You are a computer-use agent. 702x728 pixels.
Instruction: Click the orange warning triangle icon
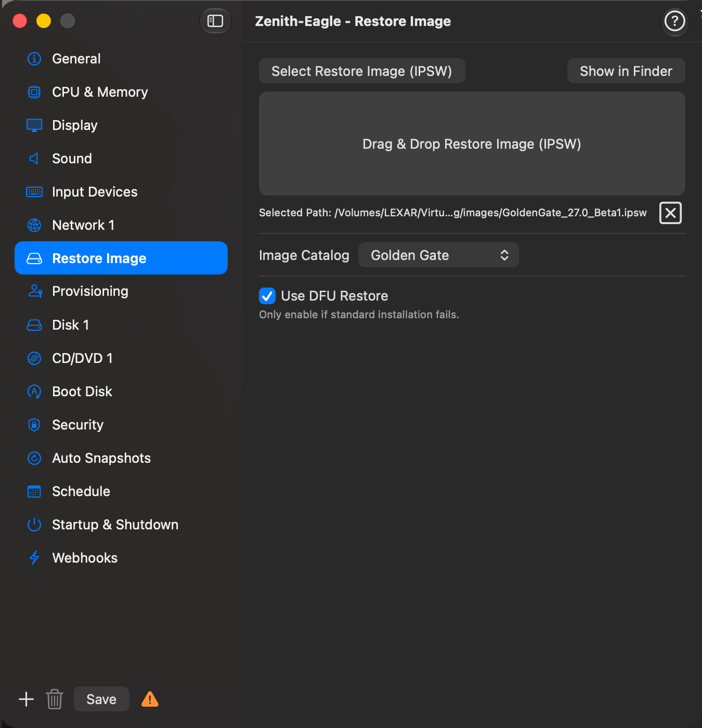coord(150,699)
